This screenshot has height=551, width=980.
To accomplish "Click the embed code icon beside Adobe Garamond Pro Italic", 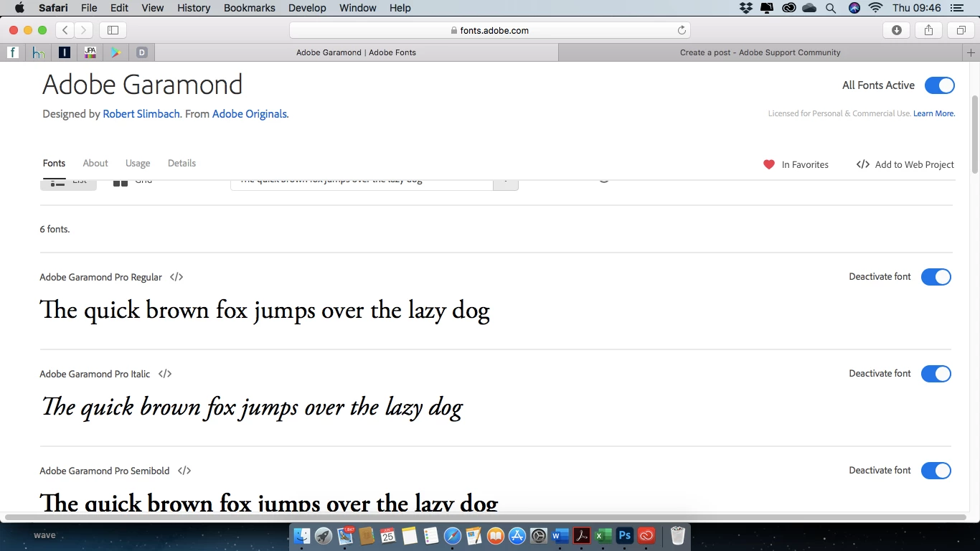I will [x=165, y=374].
